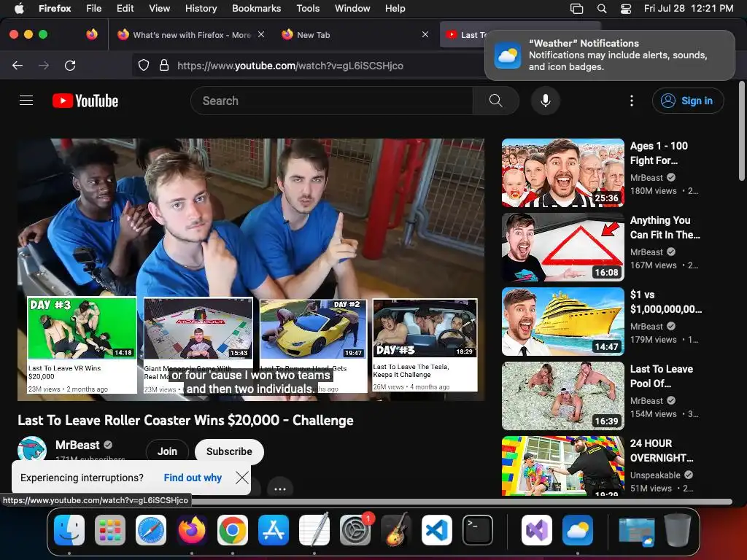The image size is (747, 560).
Task: Show site security padlock info
Action: pos(164,65)
